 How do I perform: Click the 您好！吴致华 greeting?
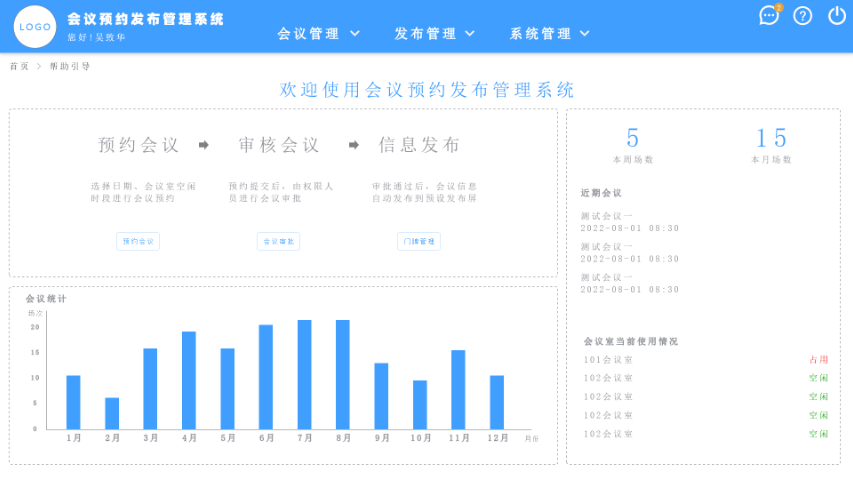(x=97, y=38)
